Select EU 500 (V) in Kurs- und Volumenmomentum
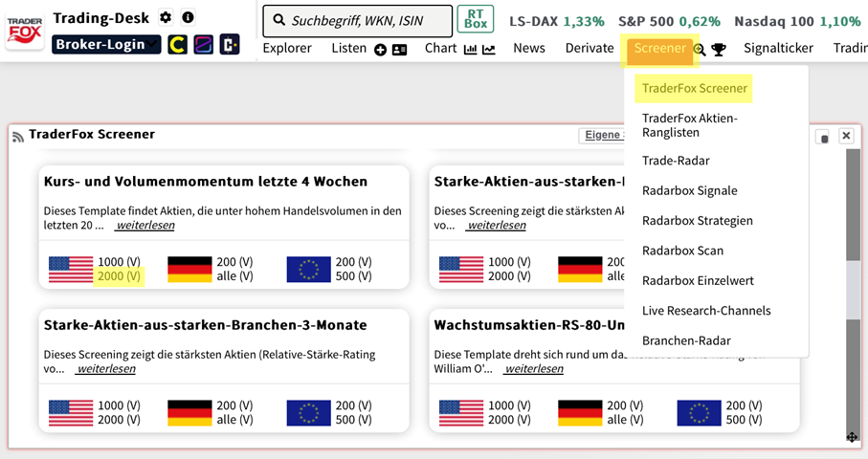The height and width of the screenshot is (459, 868). (x=353, y=276)
